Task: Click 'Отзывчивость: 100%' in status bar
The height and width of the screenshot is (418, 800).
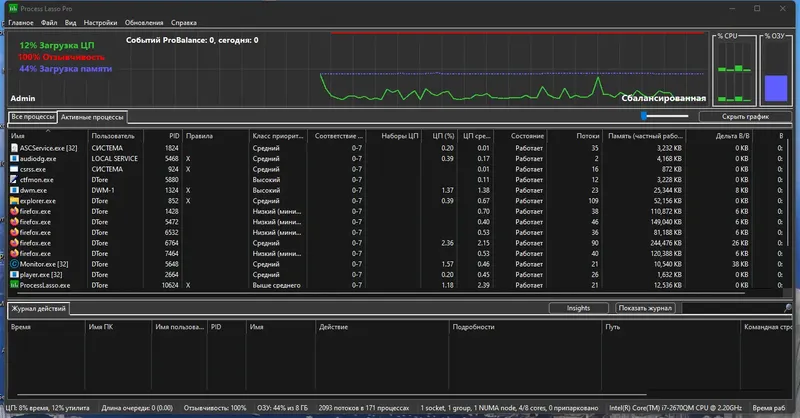Action: (x=215, y=408)
